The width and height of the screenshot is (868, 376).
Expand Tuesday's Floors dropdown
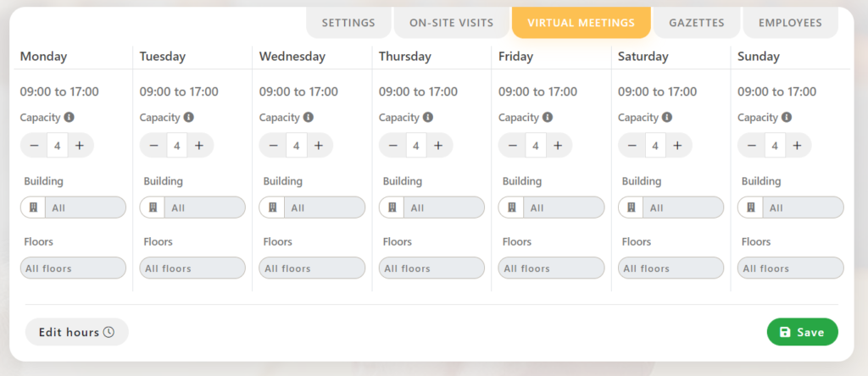(x=192, y=268)
